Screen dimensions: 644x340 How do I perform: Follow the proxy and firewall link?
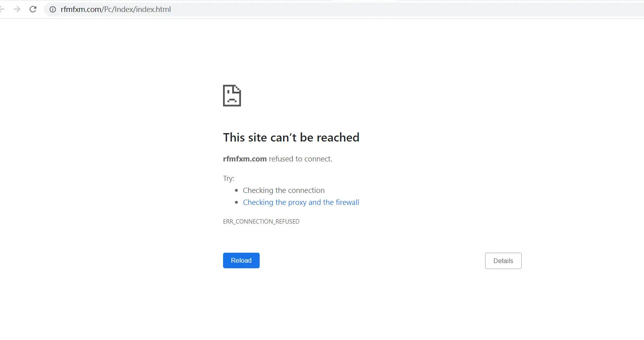(301, 202)
